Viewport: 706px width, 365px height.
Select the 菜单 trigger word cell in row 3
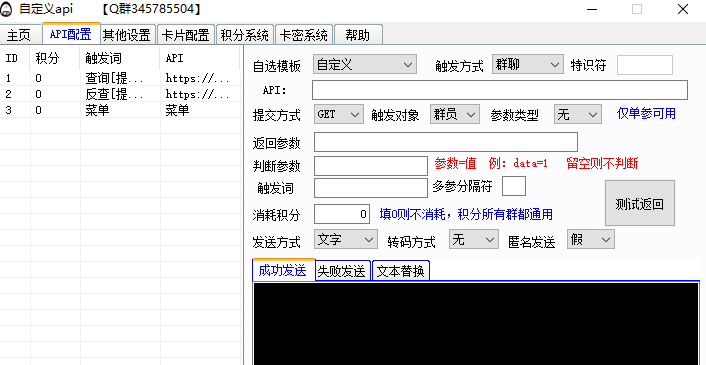click(x=97, y=110)
